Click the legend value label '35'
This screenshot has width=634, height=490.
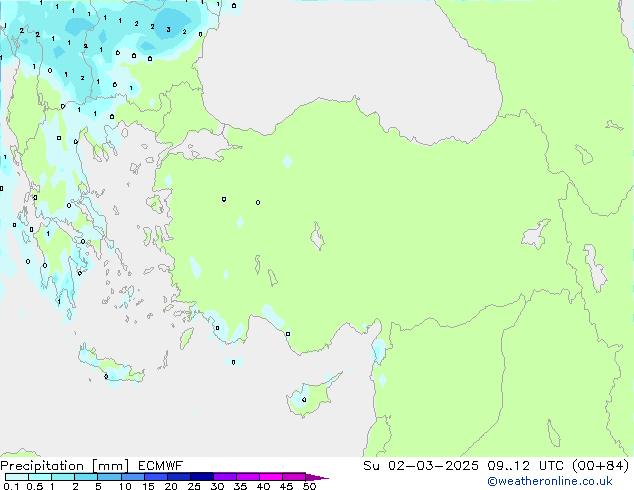[240, 486]
